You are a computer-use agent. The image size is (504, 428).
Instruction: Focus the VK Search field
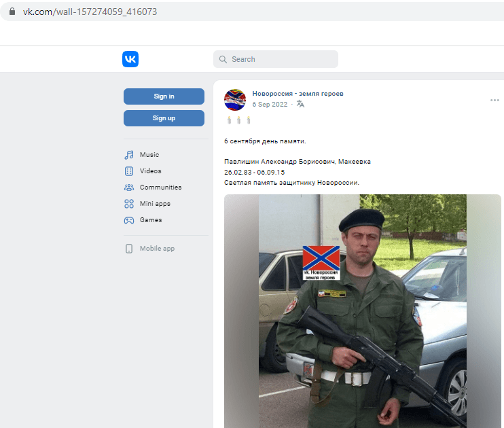coord(276,59)
